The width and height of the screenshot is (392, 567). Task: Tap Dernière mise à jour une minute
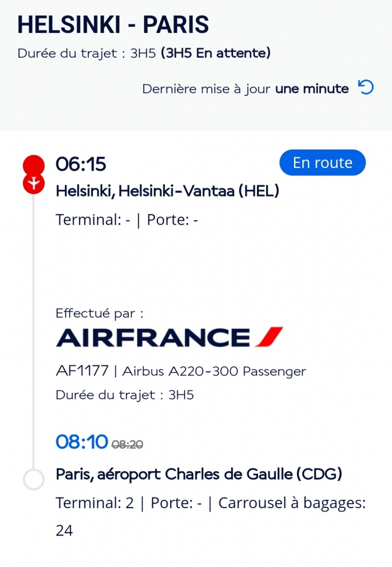pyautogui.click(x=245, y=89)
